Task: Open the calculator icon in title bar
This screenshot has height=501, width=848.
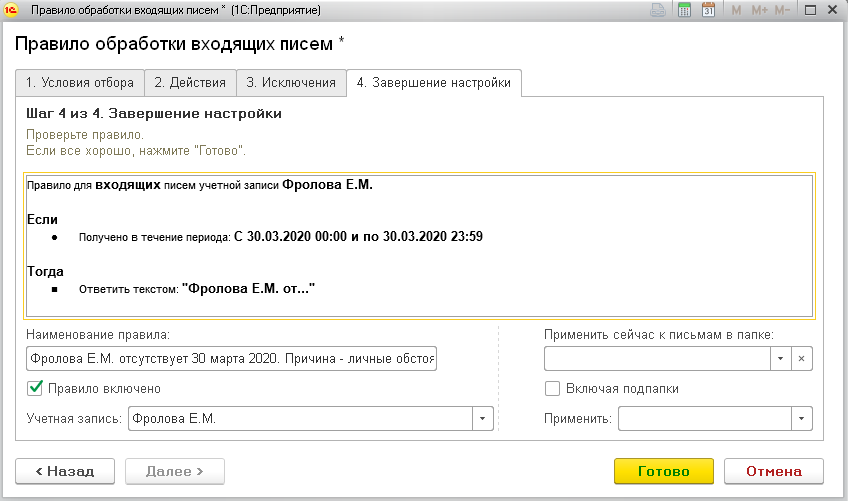Action: pyautogui.click(x=685, y=11)
